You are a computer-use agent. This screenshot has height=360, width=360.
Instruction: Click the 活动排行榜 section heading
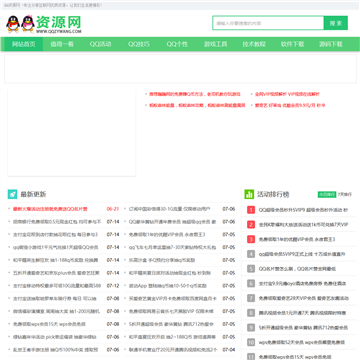tap(273, 194)
